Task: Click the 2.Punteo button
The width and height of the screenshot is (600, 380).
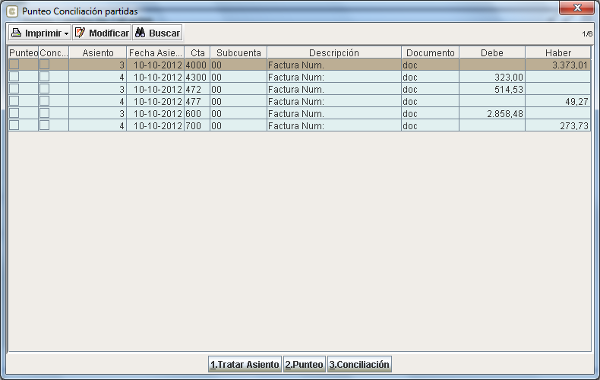Action: (304, 364)
